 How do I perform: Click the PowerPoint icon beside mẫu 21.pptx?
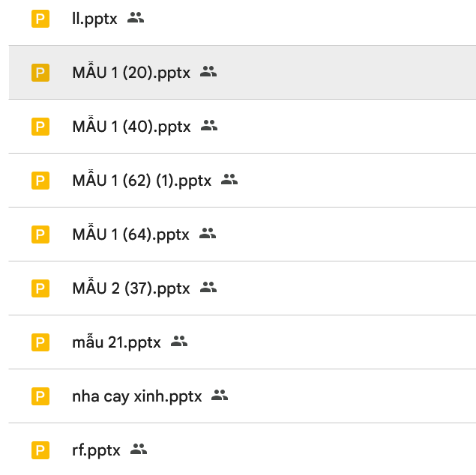click(40, 342)
